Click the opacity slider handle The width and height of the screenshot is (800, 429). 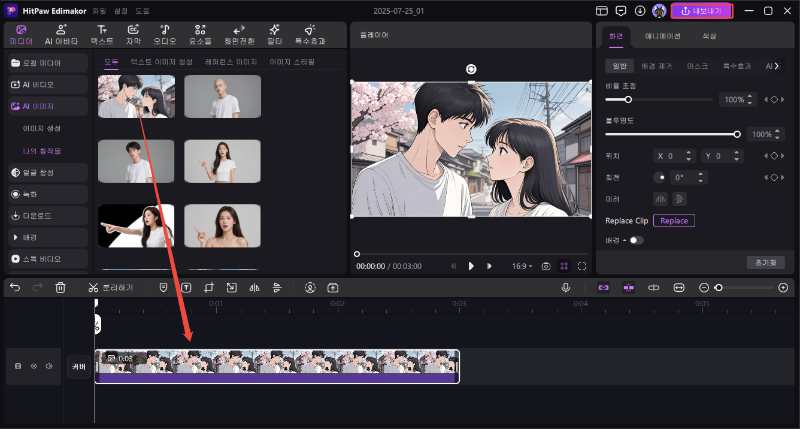(737, 134)
